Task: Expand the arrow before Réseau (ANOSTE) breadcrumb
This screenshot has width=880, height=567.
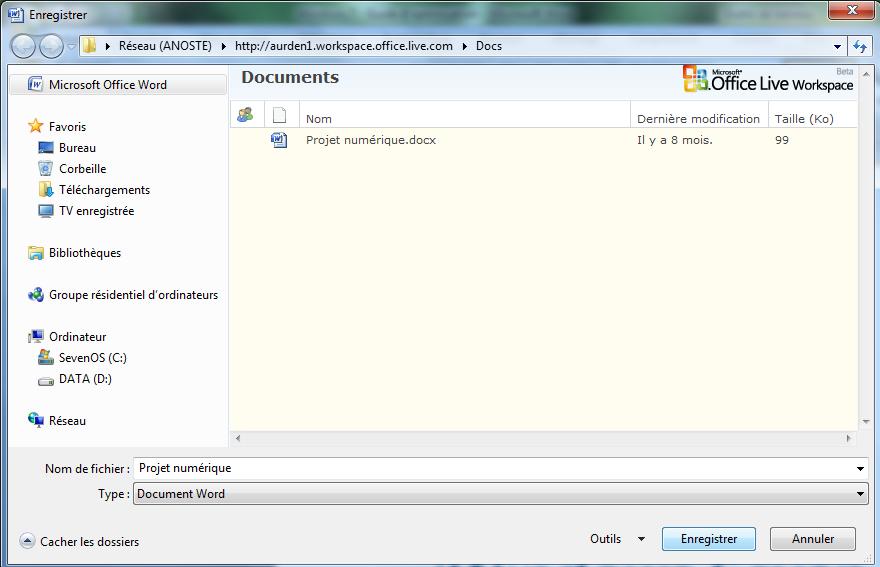Action: point(107,46)
